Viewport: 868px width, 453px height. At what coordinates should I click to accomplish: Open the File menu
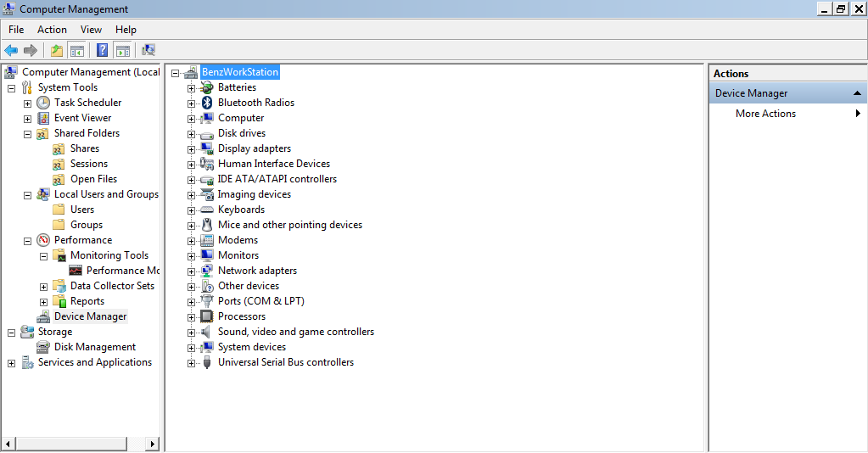(16, 30)
